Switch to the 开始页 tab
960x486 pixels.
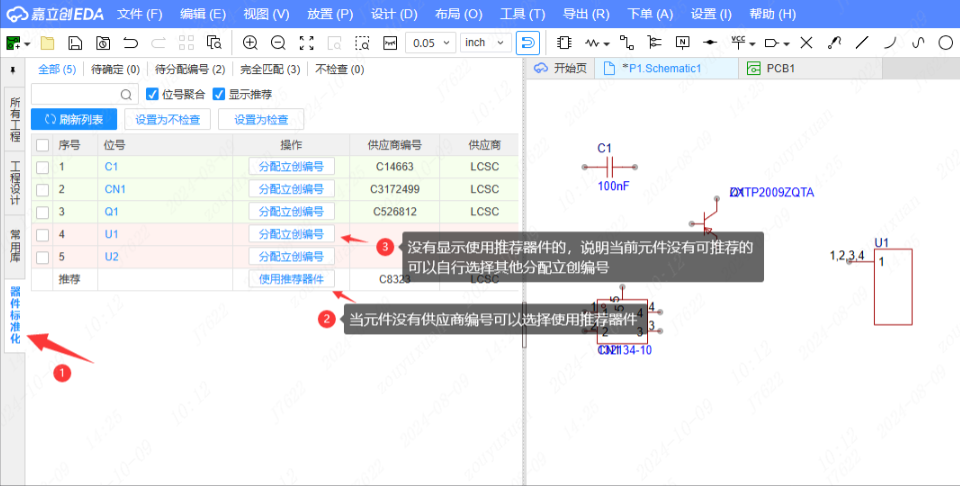[560, 69]
